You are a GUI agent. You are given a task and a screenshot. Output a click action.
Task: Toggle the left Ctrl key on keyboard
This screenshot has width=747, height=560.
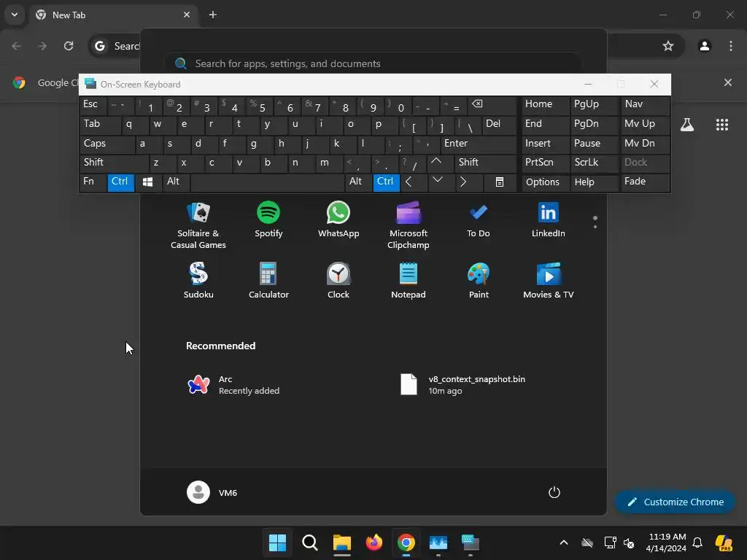pos(120,182)
